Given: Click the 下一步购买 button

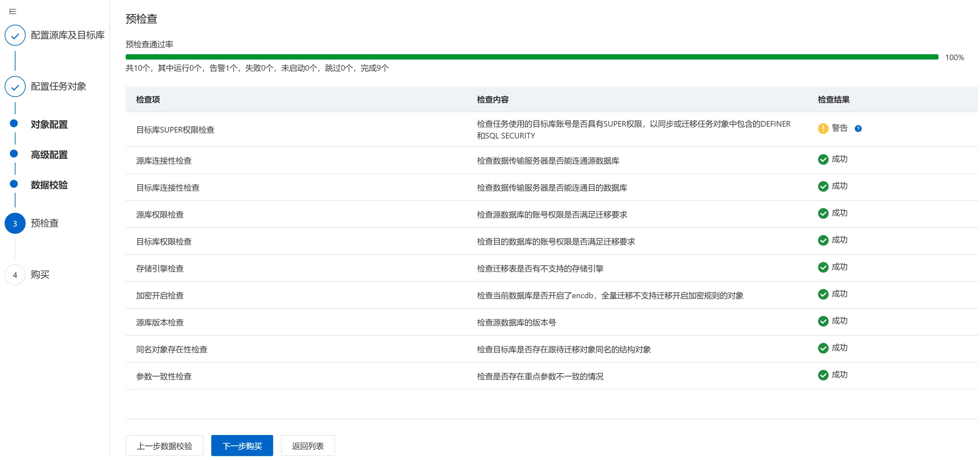Looking at the screenshot, I should coord(242,446).
